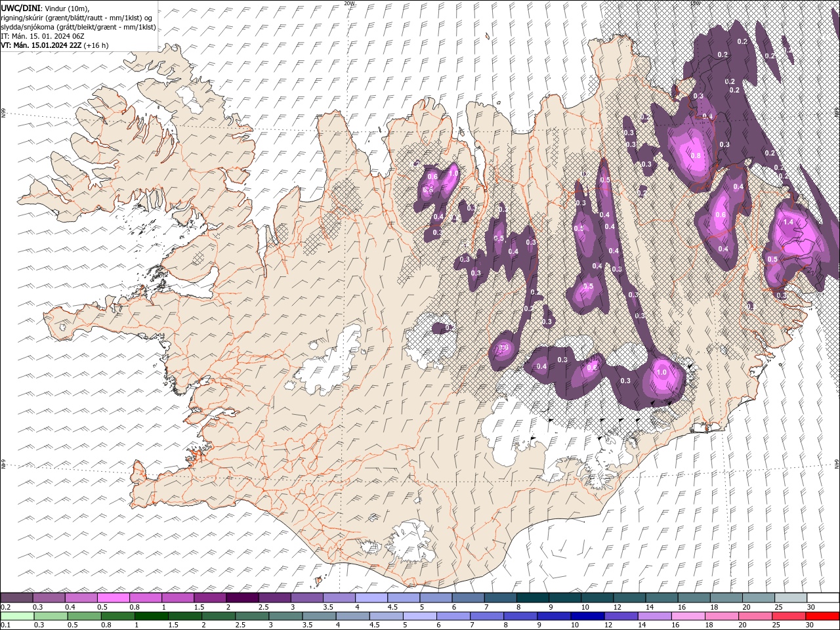The image size is (840, 630).
Task: Choose the light pink 16–18 swatch in bottom legend
Action: (688, 616)
